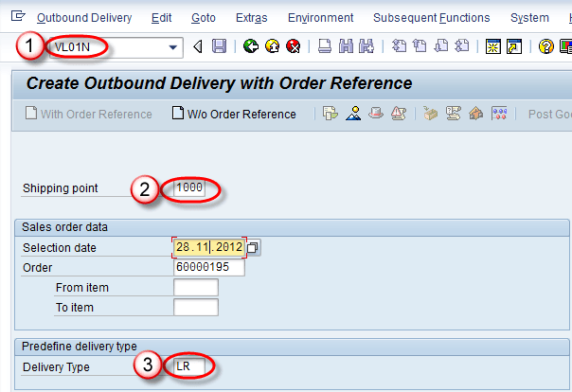Image resolution: width=572 pixels, height=392 pixels.
Task: Open the Outbound Delivery menu
Action: (x=83, y=18)
